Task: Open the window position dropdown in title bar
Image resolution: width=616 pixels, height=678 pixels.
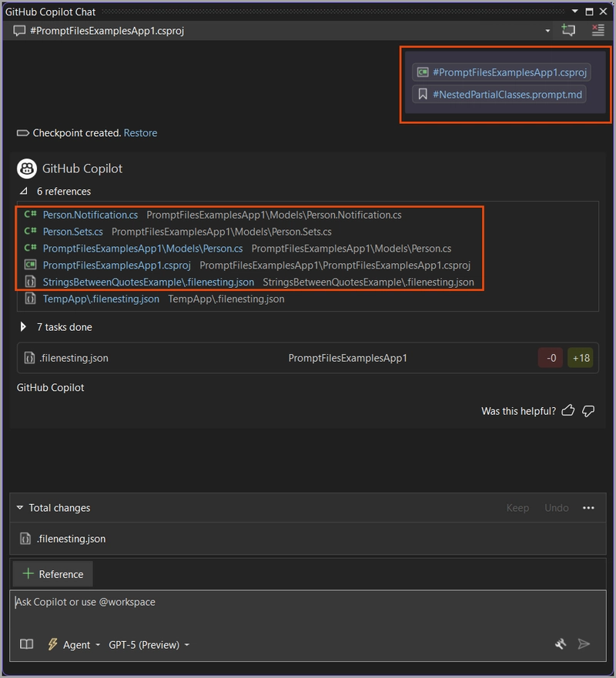Action: coord(575,12)
